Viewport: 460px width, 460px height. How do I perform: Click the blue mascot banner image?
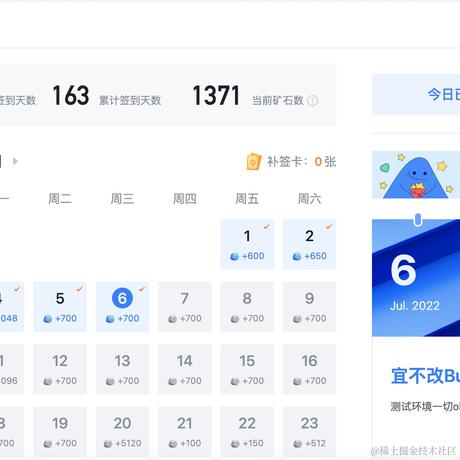click(416, 175)
